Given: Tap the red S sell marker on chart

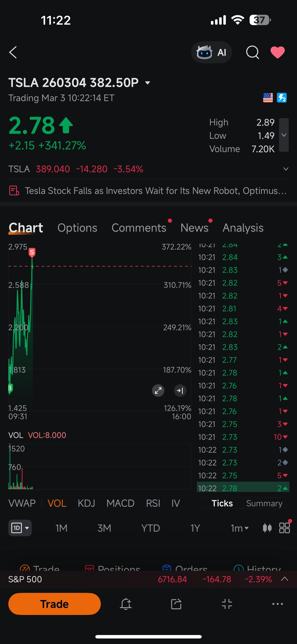Looking at the screenshot, I should [x=32, y=252].
